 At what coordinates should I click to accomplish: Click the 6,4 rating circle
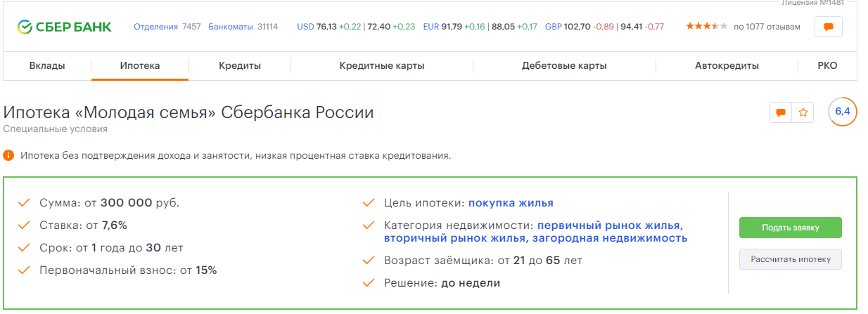(x=842, y=111)
